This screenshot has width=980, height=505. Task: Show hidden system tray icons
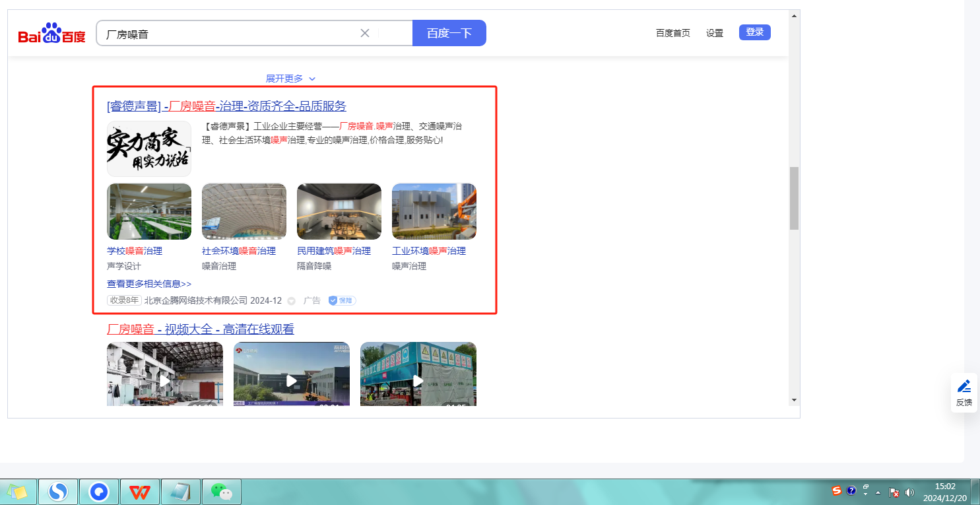(878, 492)
